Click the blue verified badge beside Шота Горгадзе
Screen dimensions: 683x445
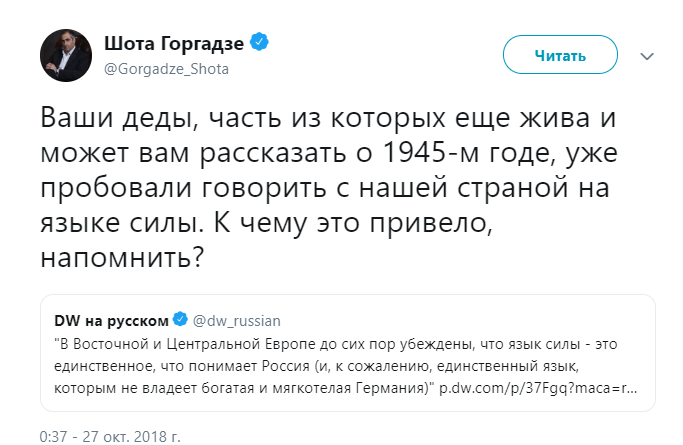tap(259, 43)
